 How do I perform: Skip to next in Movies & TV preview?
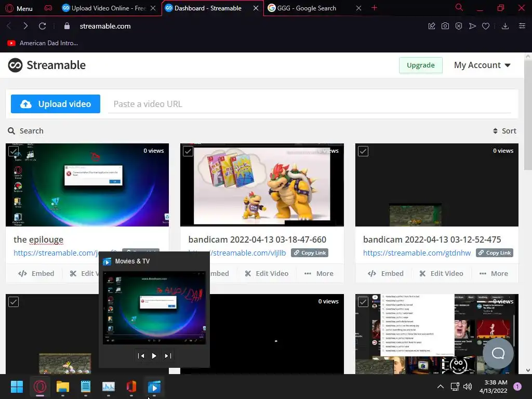[x=168, y=356]
